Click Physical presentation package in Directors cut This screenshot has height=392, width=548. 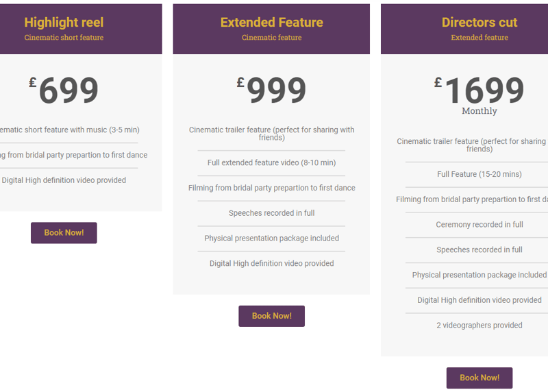tap(479, 275)
